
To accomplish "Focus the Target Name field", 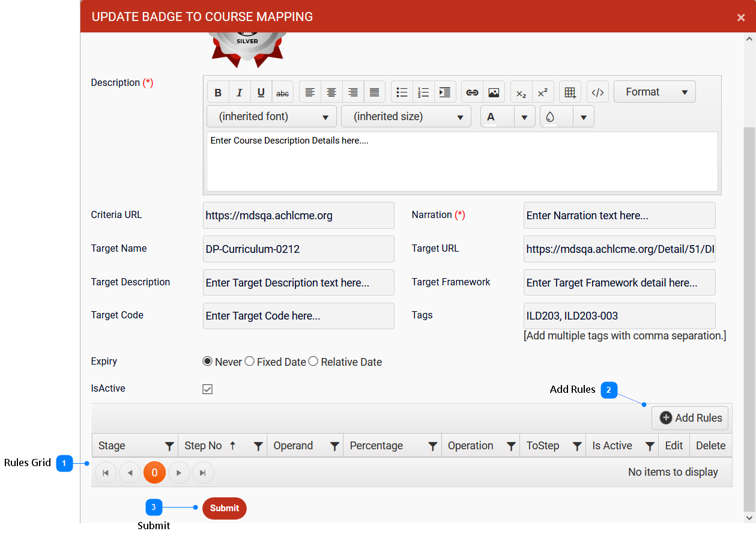I will [x=298, y=249].
